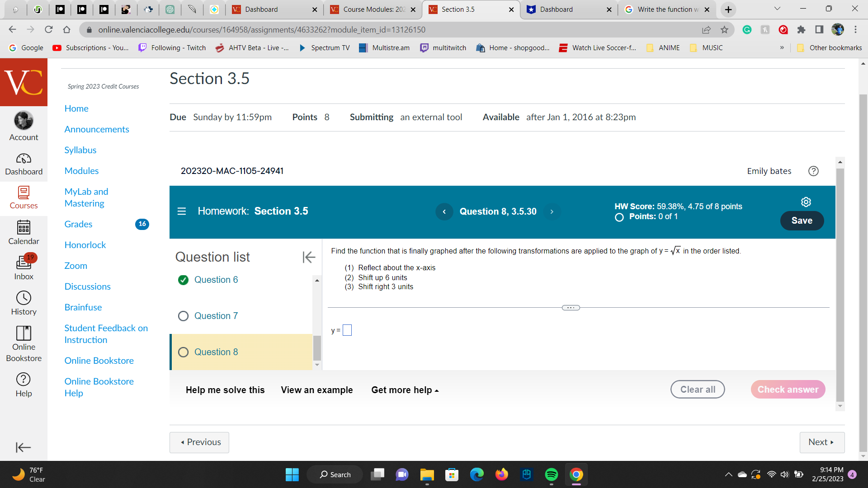The width and height of the screenshot is (868, 488).
Task: Select the Question 8 radio button
Action: pos(183,352)
